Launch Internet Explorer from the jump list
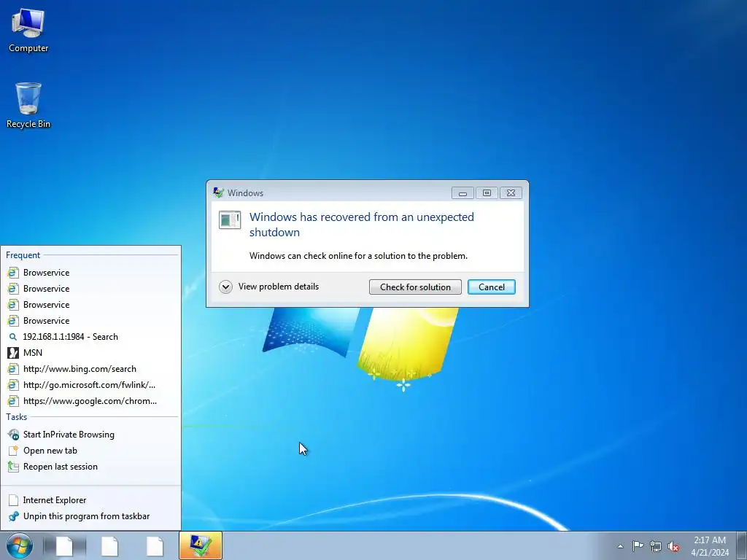The width and height of the screenshot is (747, 560). 90,500
